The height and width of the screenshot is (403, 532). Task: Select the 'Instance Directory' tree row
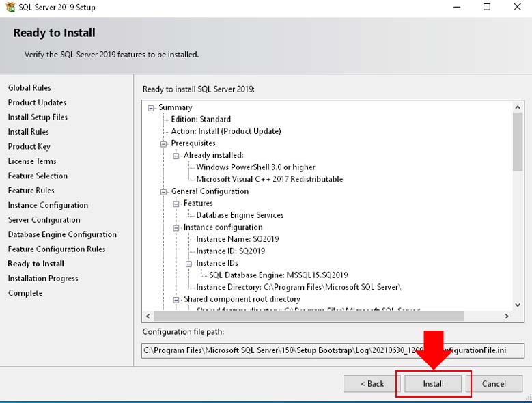tap(298, 287)
